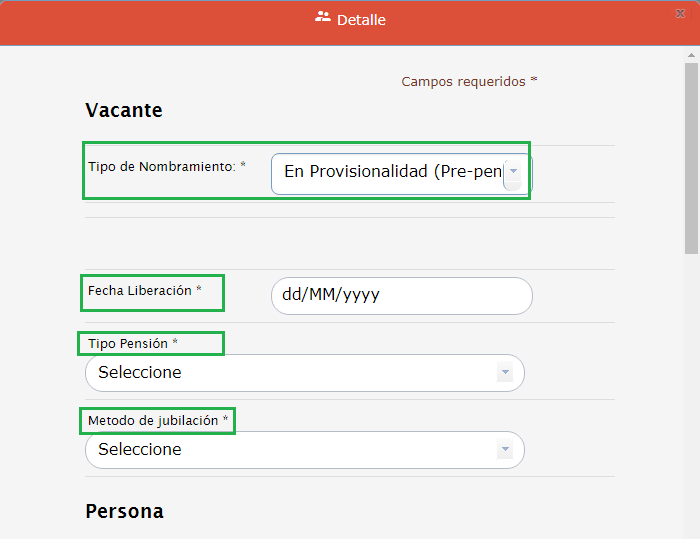Click the Tipo de Nombramiento label
The height and width of the screenshot is (539, 700).
166,166
